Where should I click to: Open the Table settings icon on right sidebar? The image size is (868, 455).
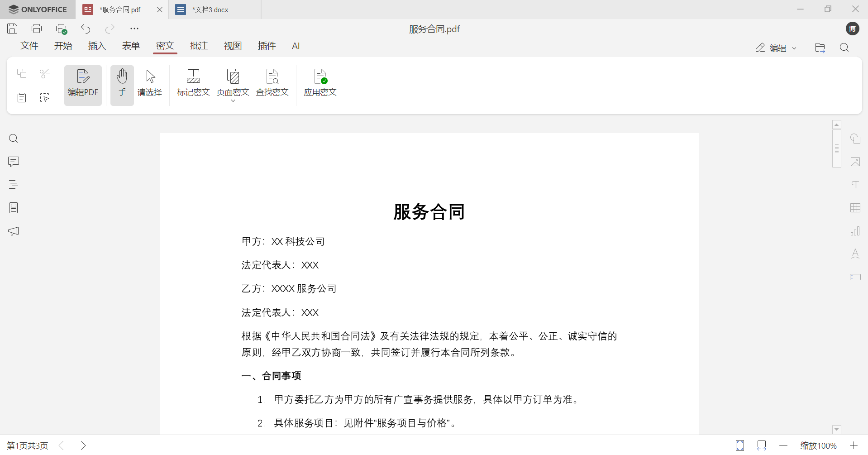pos(855,207)
